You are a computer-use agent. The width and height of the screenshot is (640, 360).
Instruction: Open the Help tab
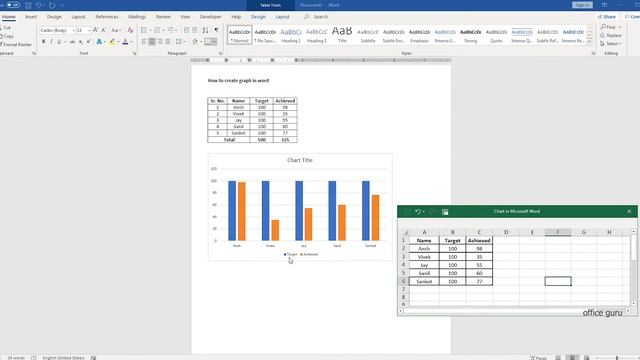(236, 17)
